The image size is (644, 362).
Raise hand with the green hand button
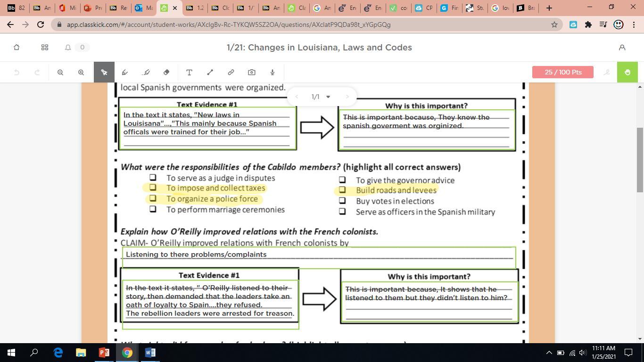tap(627, 72)
